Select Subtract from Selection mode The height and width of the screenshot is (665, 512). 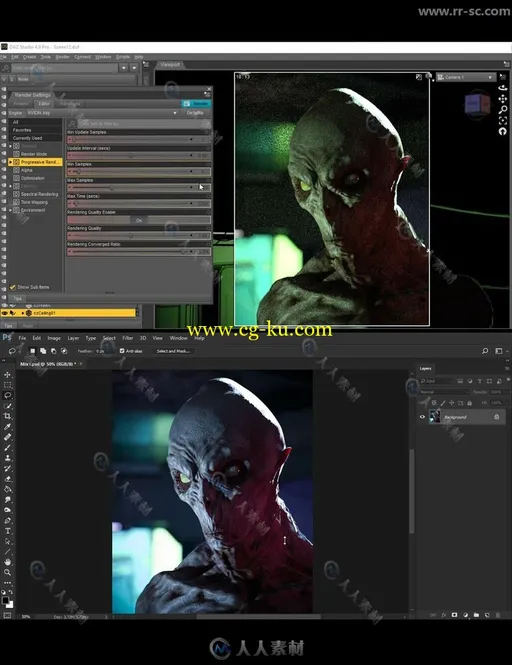tap(53, 351)
